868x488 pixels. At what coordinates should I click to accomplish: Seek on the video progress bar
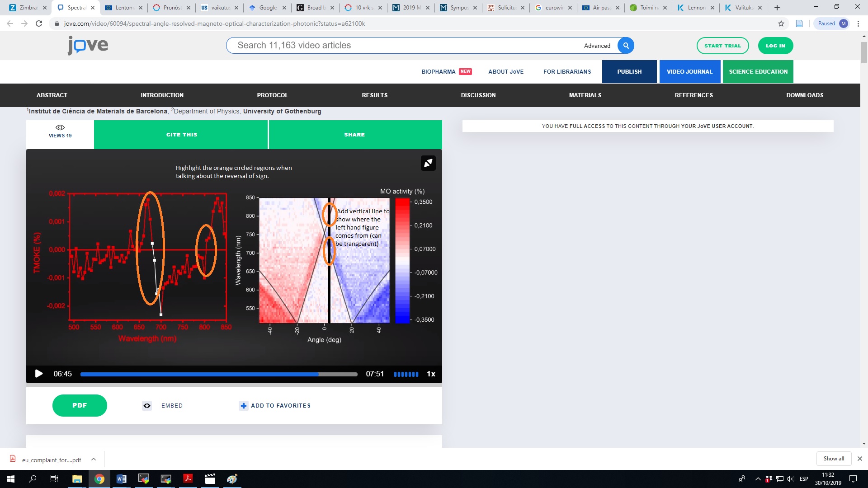tap(219, 374)
